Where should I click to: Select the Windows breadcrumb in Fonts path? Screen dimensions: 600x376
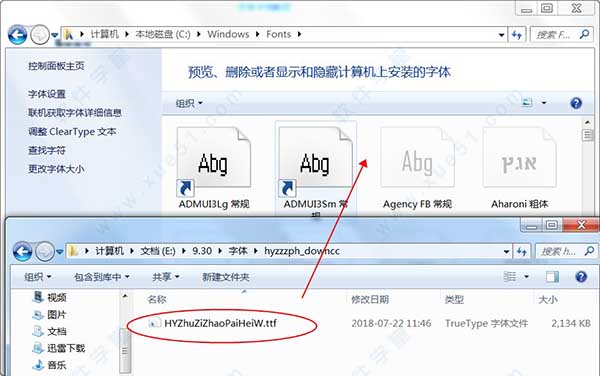[x=228, y=34]
